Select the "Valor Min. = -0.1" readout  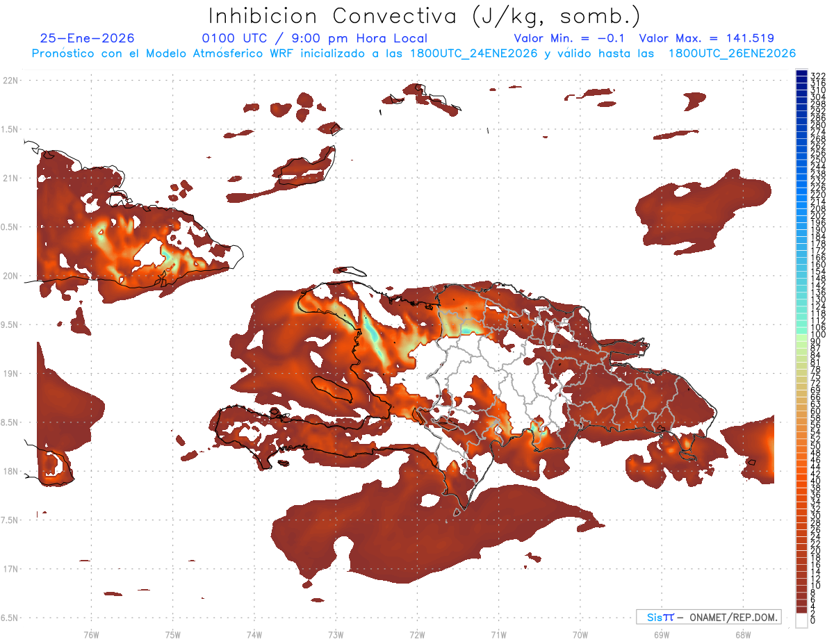570,38
